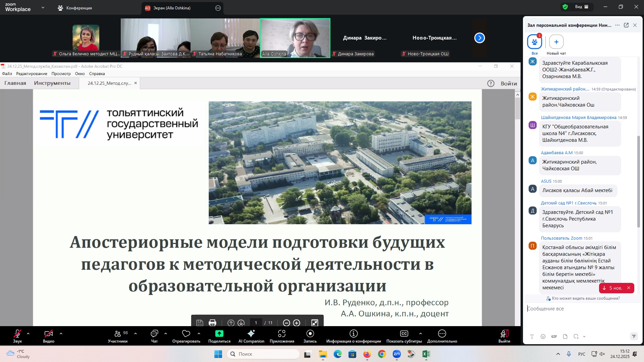Viewport: 644px width, 362px height.
Task: Toggle the chat panel button
Action: pos(154,334)
